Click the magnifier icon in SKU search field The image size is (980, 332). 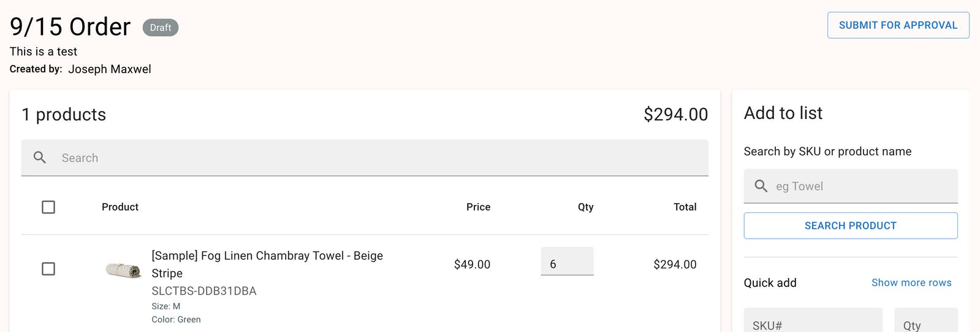pyautogui.click(x=761, y=186)
